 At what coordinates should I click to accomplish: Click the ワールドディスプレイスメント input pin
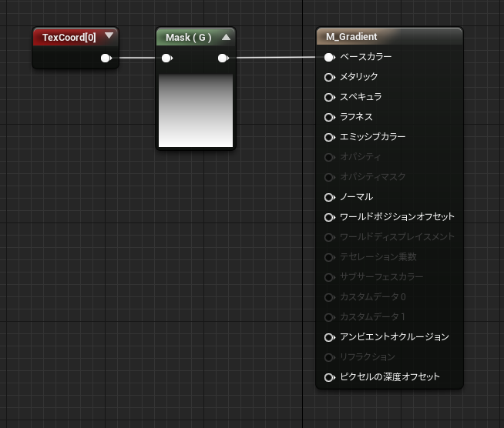(x=330, y=237)
